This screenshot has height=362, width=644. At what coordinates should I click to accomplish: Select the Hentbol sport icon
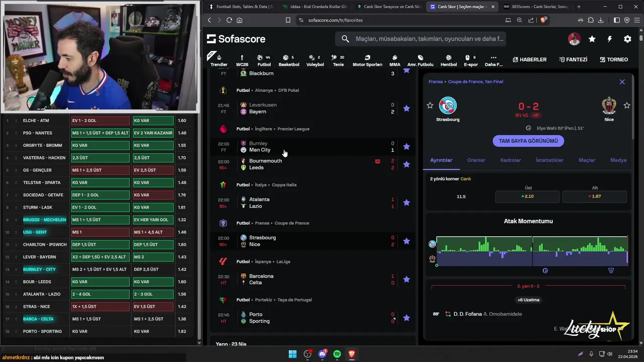pyautogui.click(x=448, y=60)
